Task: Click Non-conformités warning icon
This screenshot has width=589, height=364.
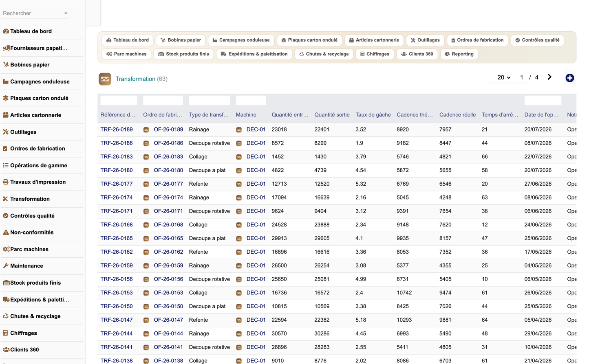Action: [6, 232]
